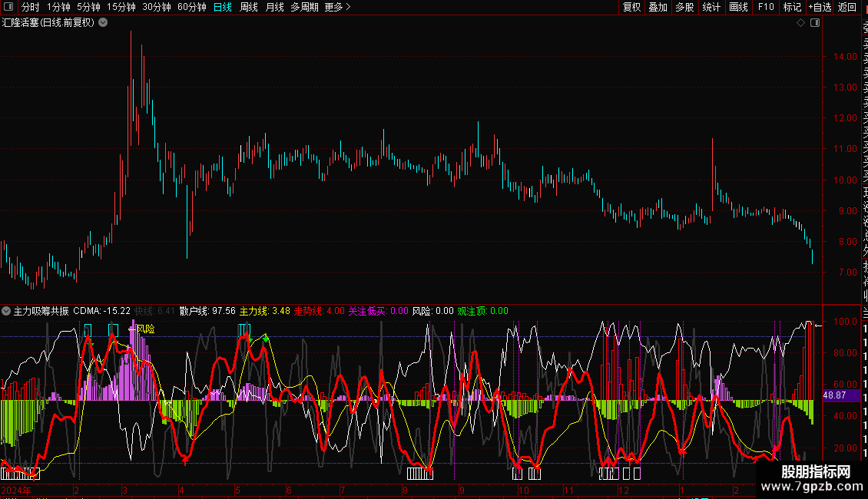Open F10 company information
The width and height of the screenshot is (868, 499).
click(766, 7)
